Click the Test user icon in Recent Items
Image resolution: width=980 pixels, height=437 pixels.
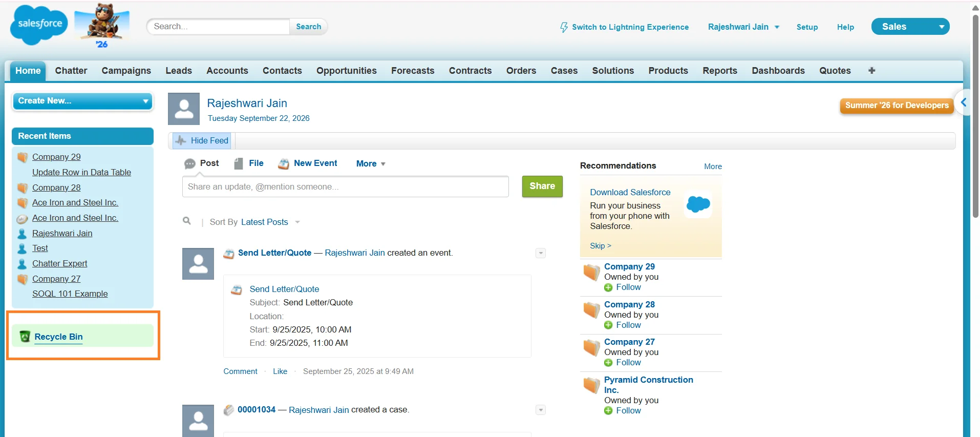22,248
